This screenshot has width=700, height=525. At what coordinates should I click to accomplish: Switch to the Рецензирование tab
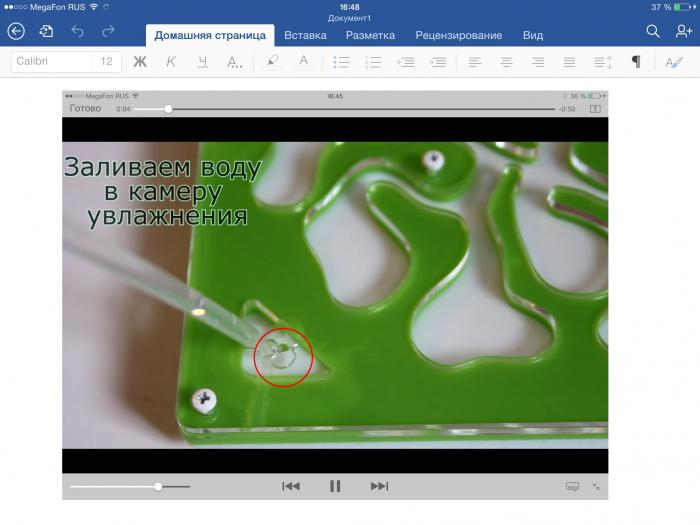click(x=458, y=35)
